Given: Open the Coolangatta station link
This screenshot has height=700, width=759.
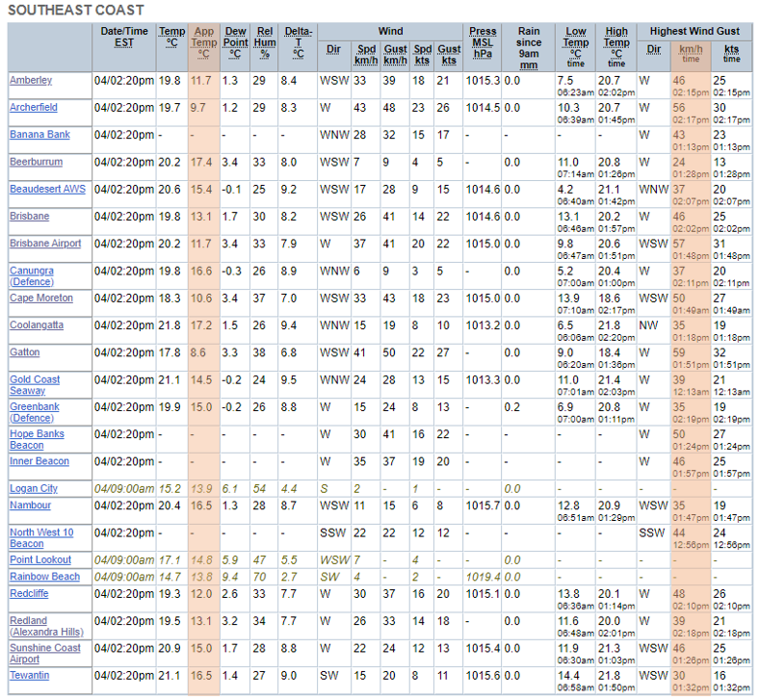Looking at the screenshot, I should click(x=37, y=325).
